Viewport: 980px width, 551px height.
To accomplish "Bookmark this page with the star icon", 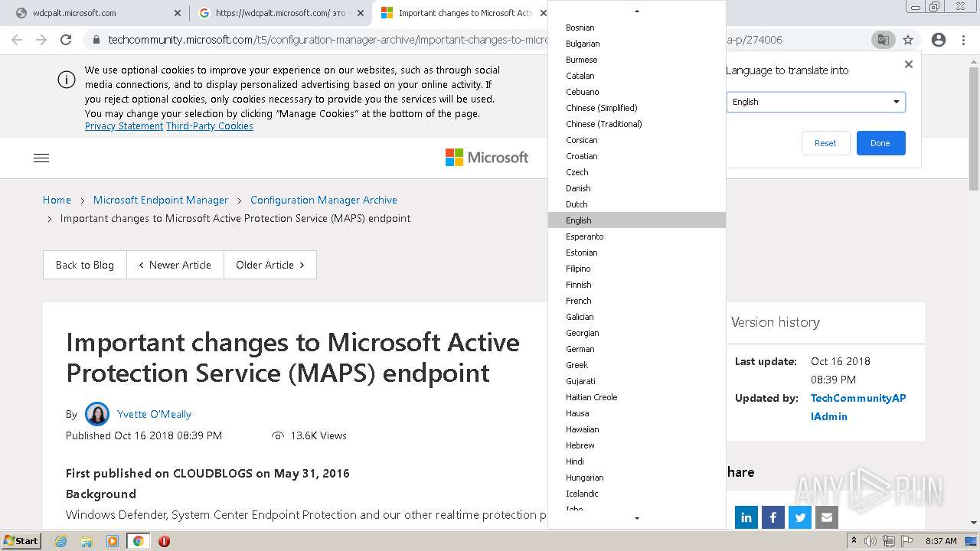I will click(x=908, y=40).
